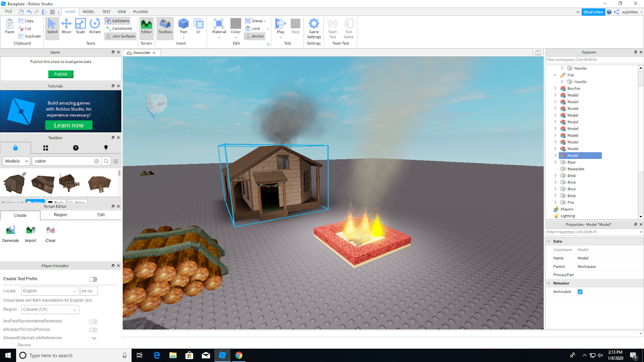Click the Team Test icon
644x362 pixels.
point(332,23)
